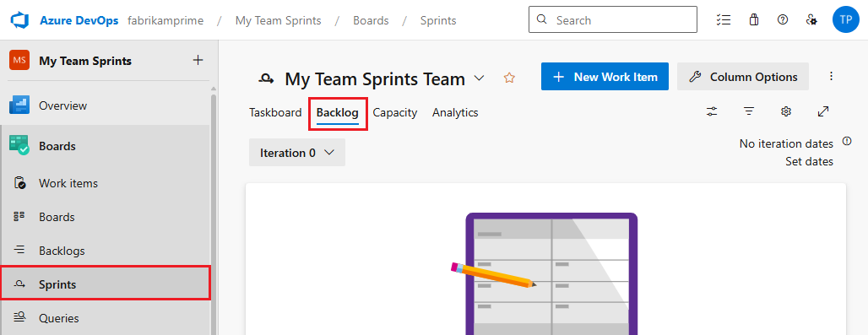Image resolution: width=868 pixels, height=335 pixels.
Task: Go to fabrikamprime organization breadcrumb
Action: click(165, 20)
